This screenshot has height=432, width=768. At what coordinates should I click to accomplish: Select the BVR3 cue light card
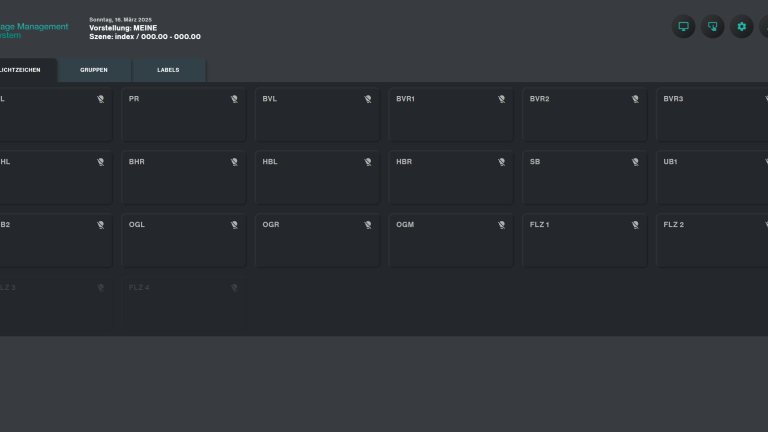tap(710, 117)
